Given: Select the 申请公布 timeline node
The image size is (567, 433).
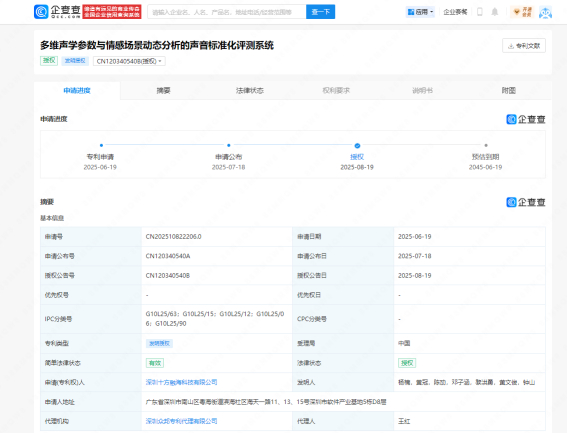Looking at the screenshot, I should tap(229, 145).
